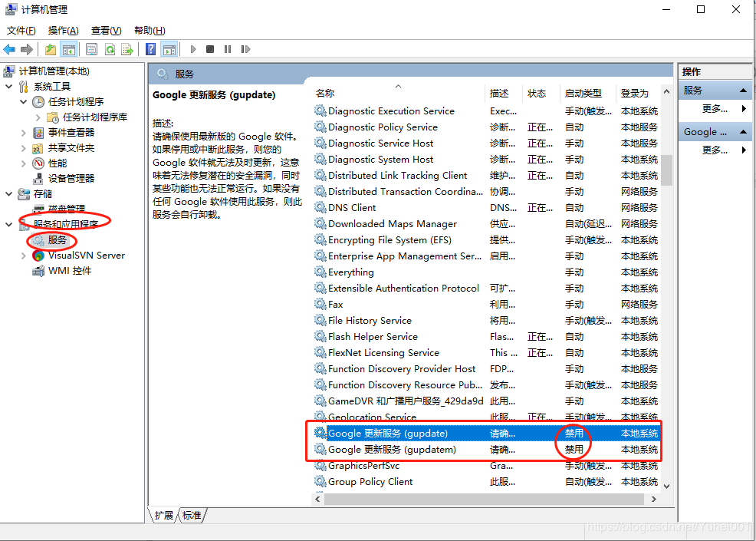Open the 查看(V) menu
Image resolution: width=756 pixels, height=541 pixels.
click(106, 31)
